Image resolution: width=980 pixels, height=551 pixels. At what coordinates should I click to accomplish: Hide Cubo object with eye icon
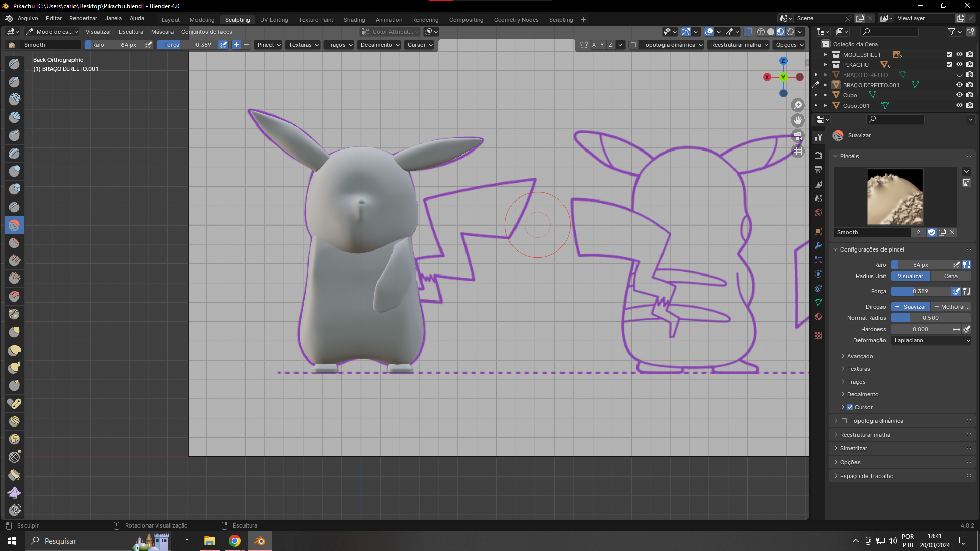click(x=959, y=95)
